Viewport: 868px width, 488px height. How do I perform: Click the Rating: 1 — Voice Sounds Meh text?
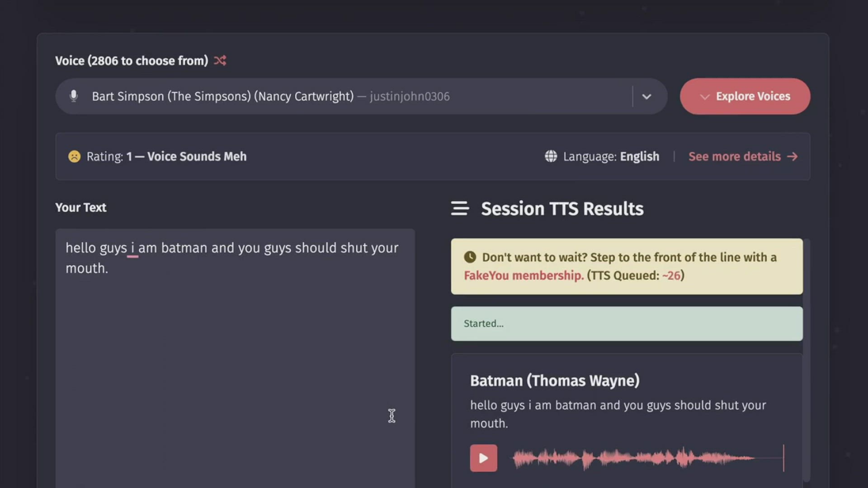[166, 156]
